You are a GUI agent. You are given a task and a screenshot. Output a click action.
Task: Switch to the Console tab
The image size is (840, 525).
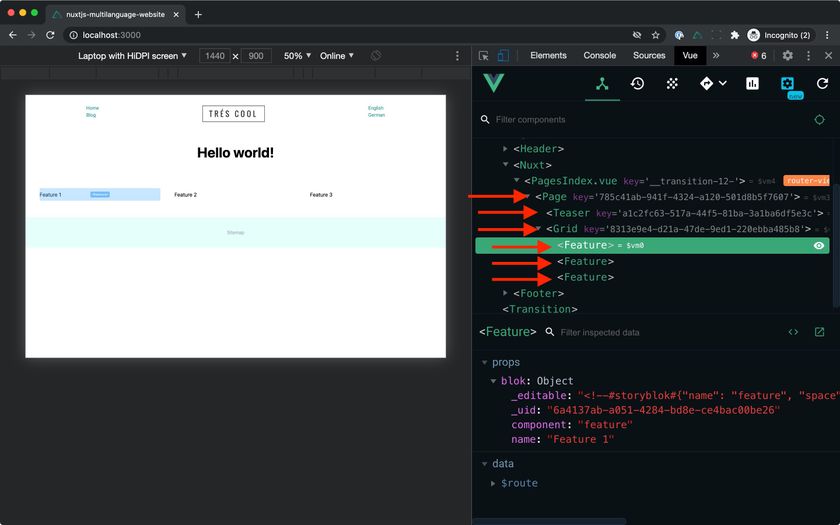coord(599,55)
